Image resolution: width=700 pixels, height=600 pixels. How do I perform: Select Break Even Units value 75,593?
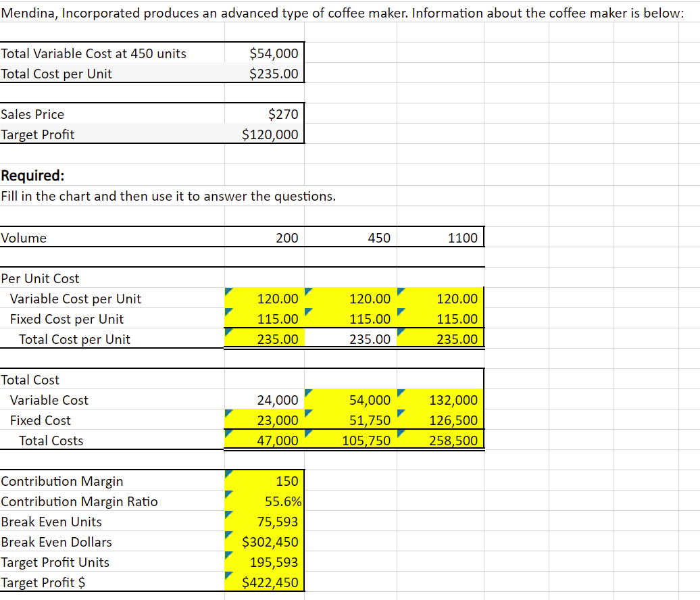tap(265, 521)
